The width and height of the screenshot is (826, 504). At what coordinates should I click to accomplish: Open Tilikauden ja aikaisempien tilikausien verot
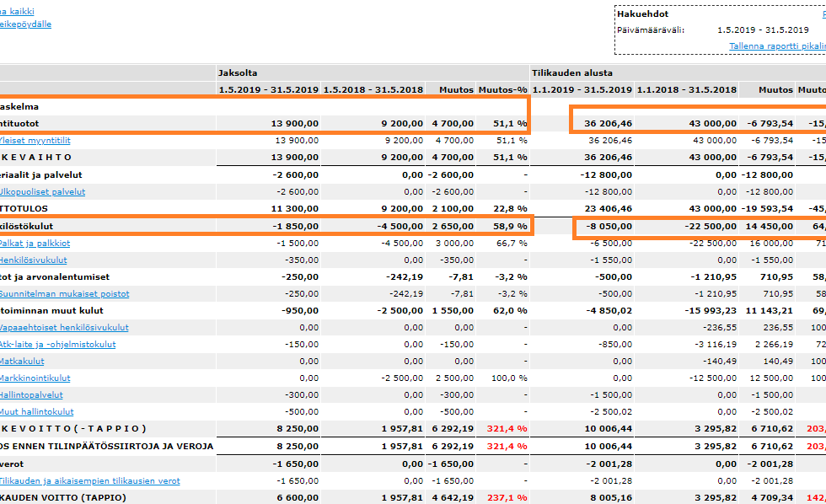(89, 481)
